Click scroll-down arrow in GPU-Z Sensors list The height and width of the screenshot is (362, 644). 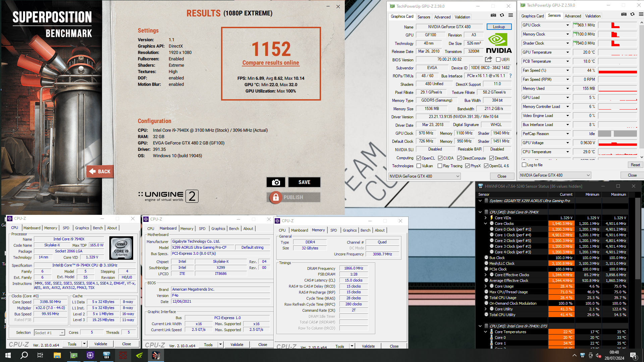point(641,157)
